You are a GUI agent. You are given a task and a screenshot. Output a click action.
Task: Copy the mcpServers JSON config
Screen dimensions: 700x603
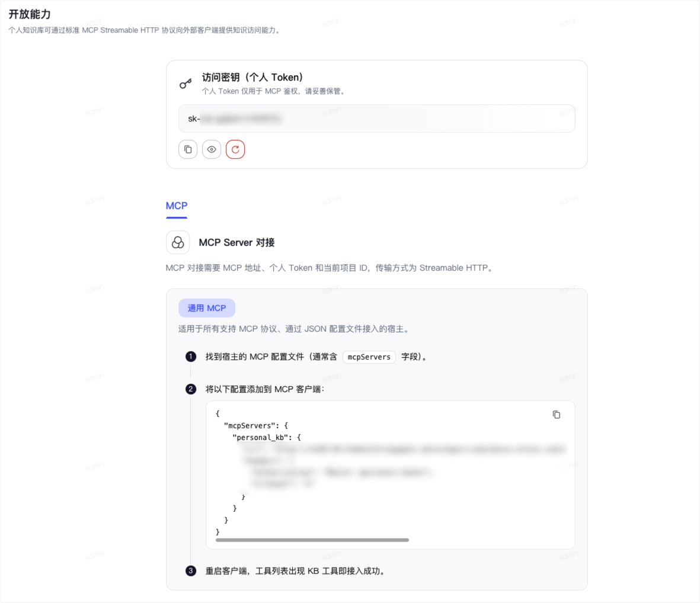556,415
